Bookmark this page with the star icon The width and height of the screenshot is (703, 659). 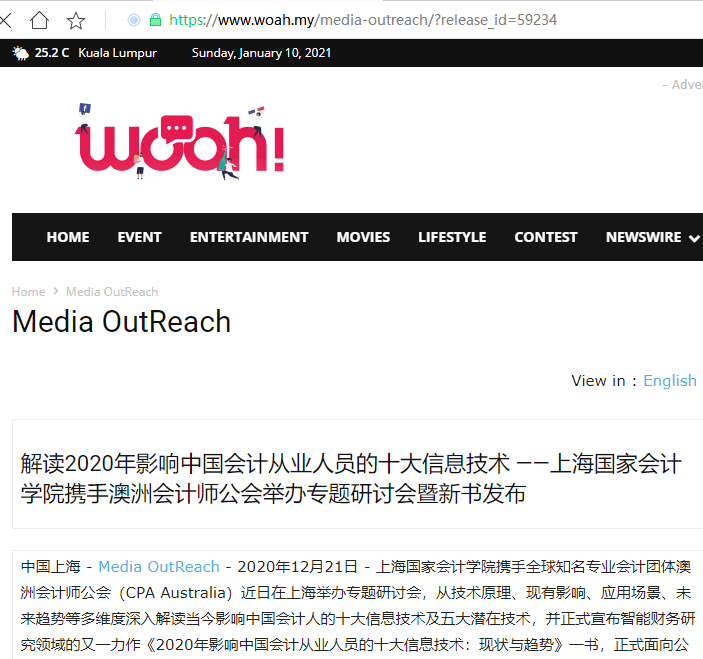point(76,20)
